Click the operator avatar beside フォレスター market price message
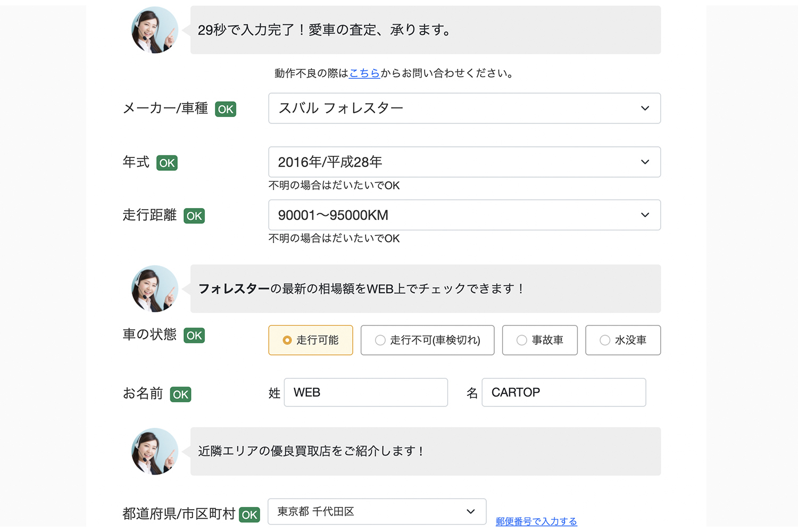798x532 pixels. coord(155,289)
